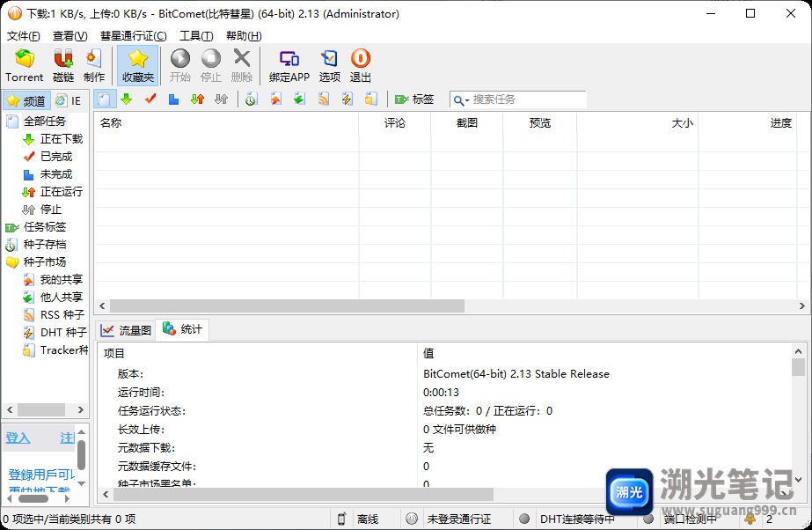Open 选项 options settings
This screenshot has height=530, width=812.
tap(329, 65)
